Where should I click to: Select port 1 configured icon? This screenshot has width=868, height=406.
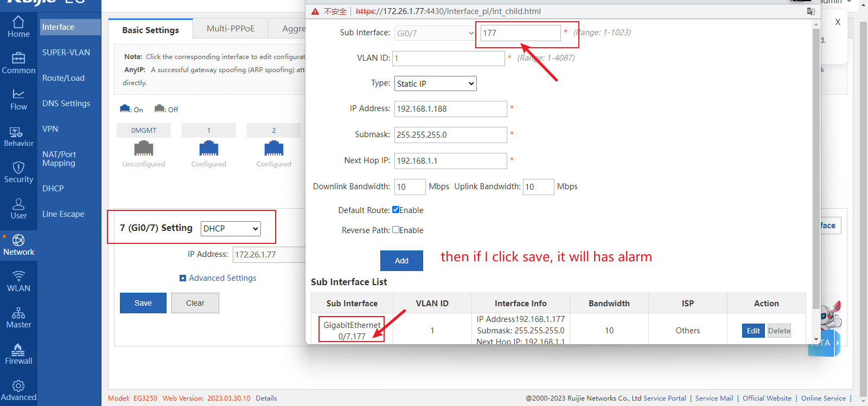pyautogui.click(x=209, y=148)
